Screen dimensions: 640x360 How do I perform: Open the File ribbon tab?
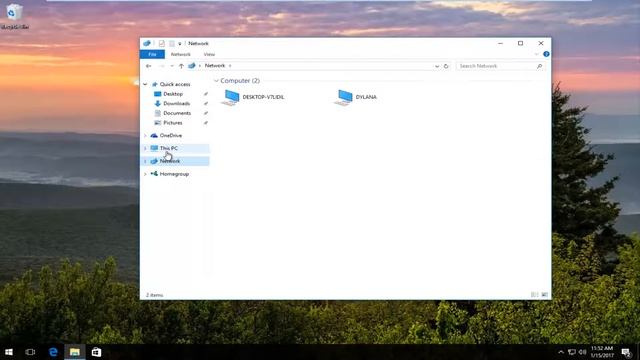tap(152, 54)
